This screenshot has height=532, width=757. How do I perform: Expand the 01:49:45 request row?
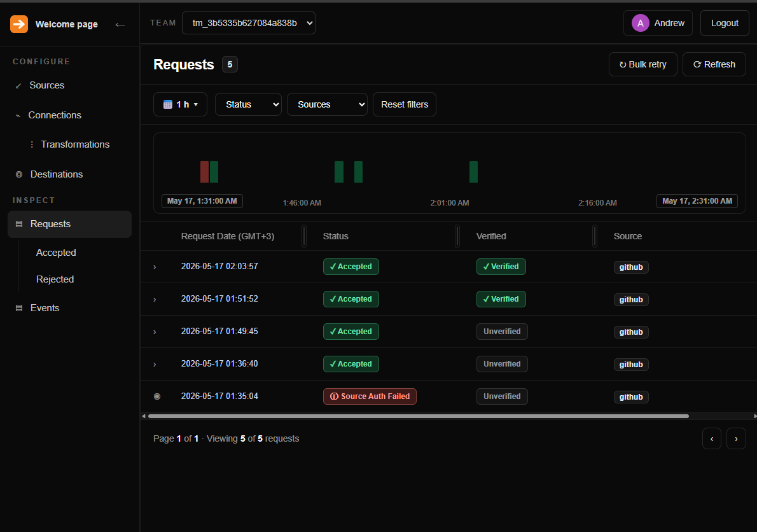coord(155,332)
